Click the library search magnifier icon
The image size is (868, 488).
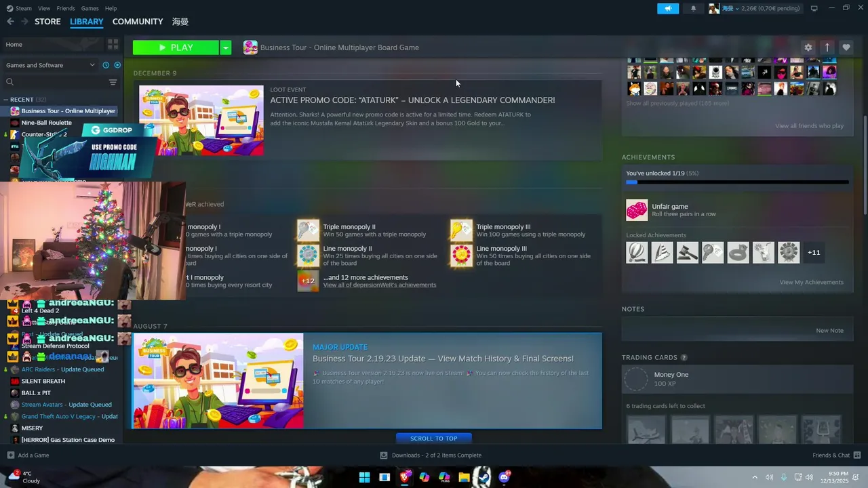point(9,82)
